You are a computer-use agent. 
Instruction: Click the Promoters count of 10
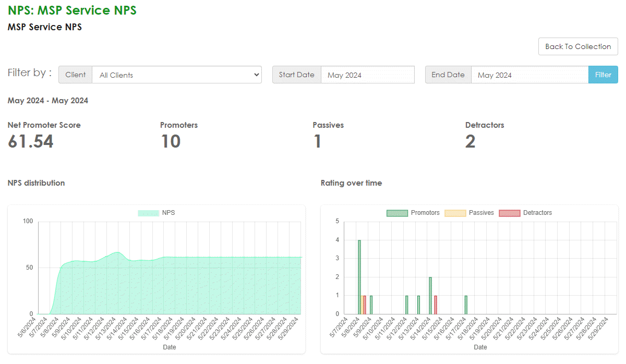(x=170, y=141)
